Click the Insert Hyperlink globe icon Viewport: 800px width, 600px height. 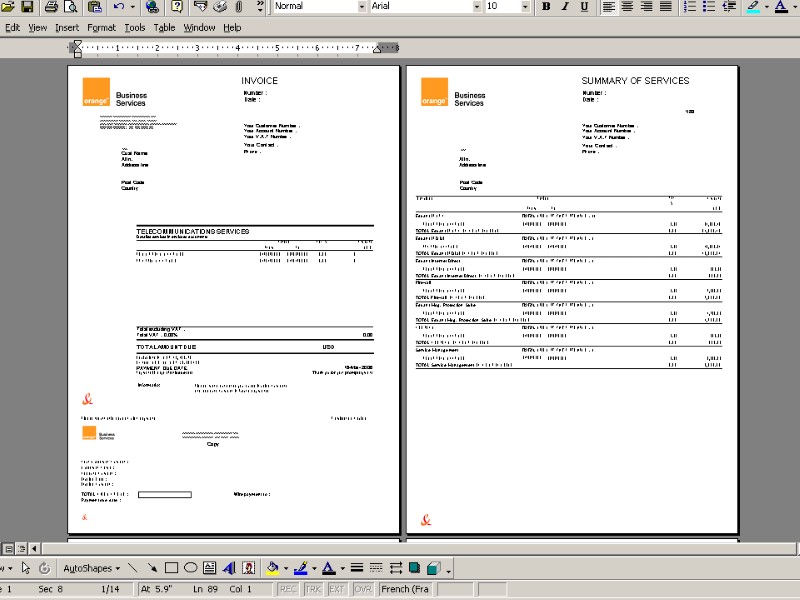152,7
